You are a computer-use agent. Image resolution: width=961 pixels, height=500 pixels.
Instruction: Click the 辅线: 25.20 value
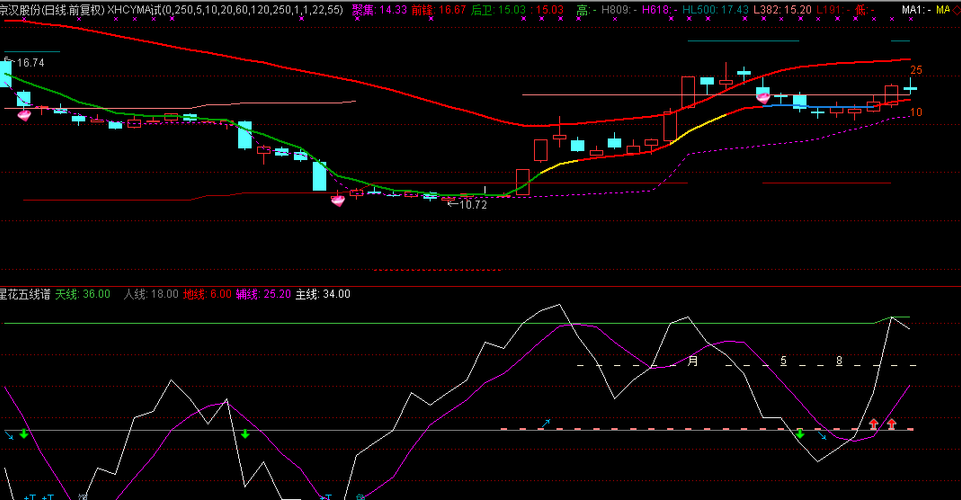pos(264,294)
